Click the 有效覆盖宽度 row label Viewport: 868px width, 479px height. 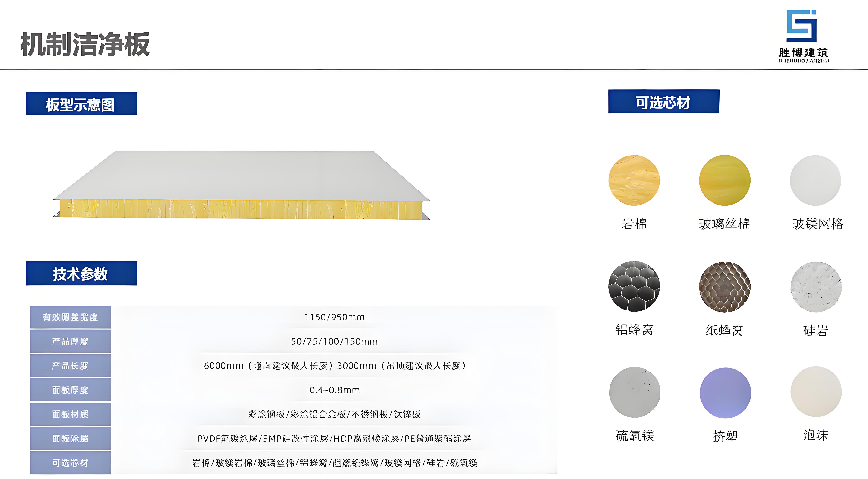70,317
